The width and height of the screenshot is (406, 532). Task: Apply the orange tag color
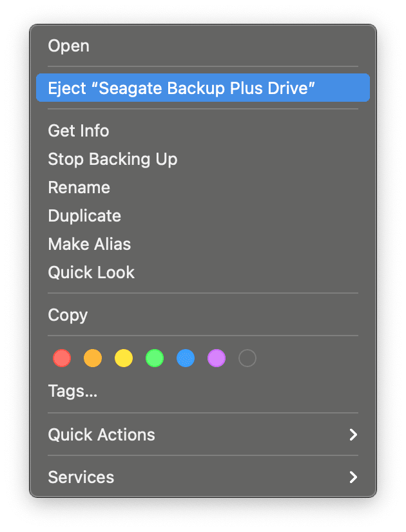coord(92,358)
